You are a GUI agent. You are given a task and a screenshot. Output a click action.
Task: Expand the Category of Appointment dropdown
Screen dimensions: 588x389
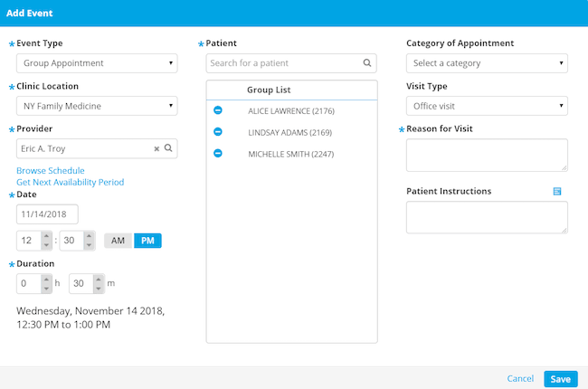point(487,63)
